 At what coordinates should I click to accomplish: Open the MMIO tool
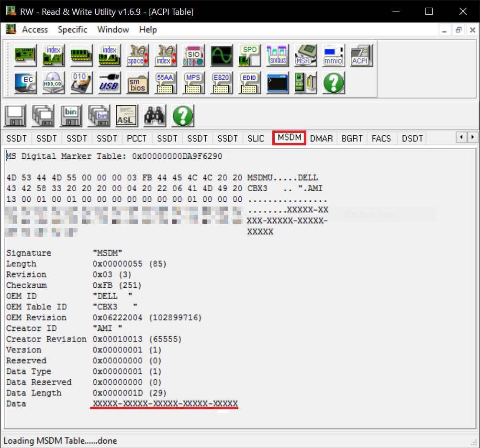pos(334,55)
